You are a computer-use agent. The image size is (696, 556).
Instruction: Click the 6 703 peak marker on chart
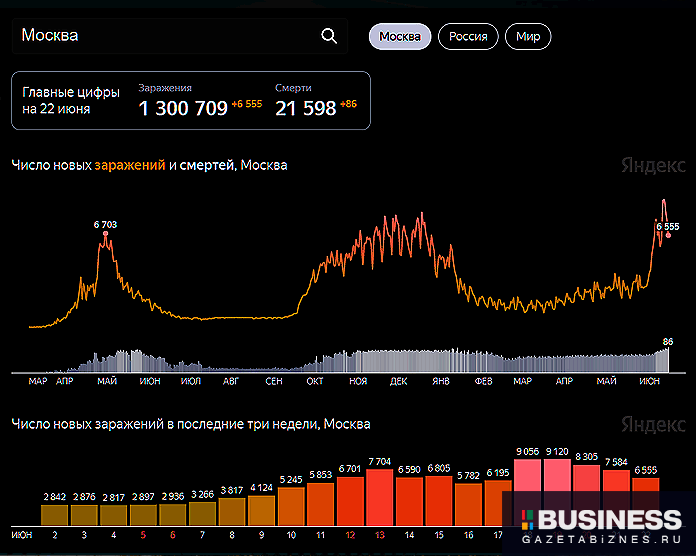click(x=105, y=233)
